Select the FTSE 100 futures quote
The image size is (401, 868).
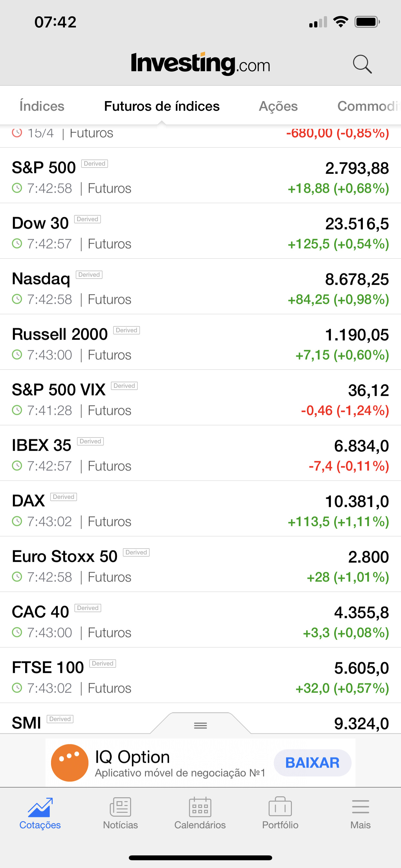pyautogui.click(x=200, y=676)
